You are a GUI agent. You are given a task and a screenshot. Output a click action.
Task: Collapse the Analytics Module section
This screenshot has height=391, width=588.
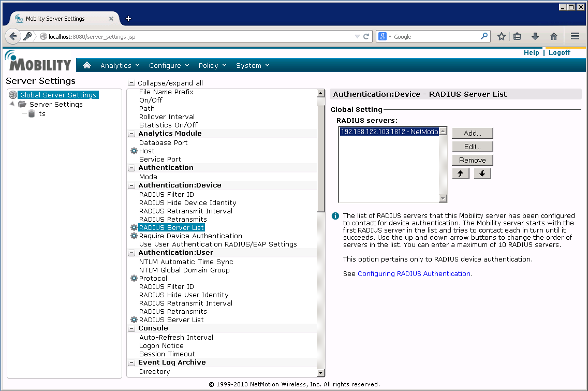[x=131, y=134]
